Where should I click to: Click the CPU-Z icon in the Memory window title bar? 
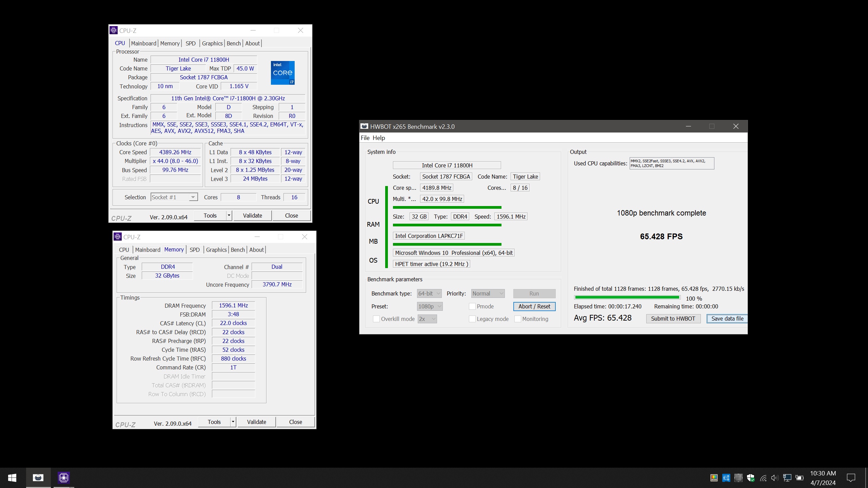click(x=118, y=237)
